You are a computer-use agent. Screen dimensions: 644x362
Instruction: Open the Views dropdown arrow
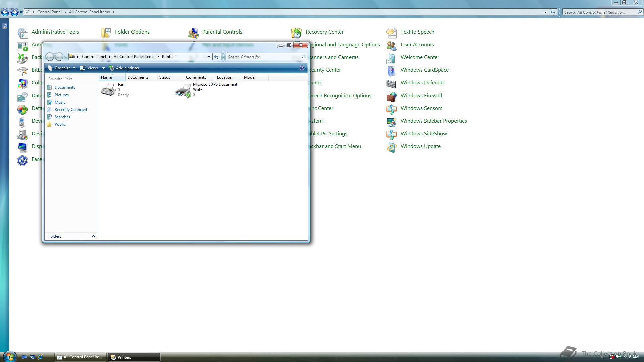click(x=103, y=68)
